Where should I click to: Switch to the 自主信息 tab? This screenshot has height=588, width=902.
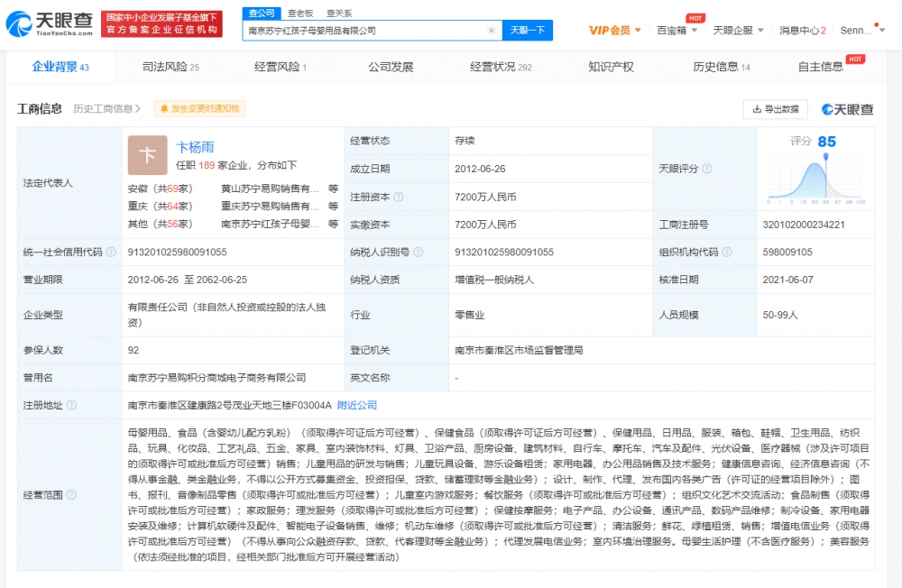click(x=820, y=67)
